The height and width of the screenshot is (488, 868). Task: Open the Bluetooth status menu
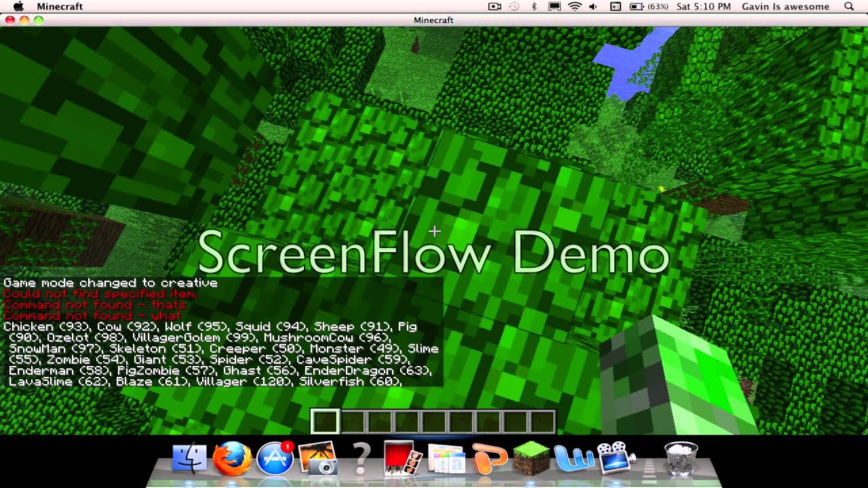[x=534, y=6]
